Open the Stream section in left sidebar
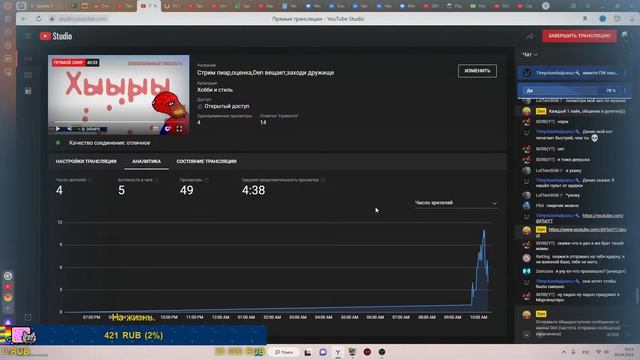This screenshot has width=640, height=360. [x=28, y=59]
